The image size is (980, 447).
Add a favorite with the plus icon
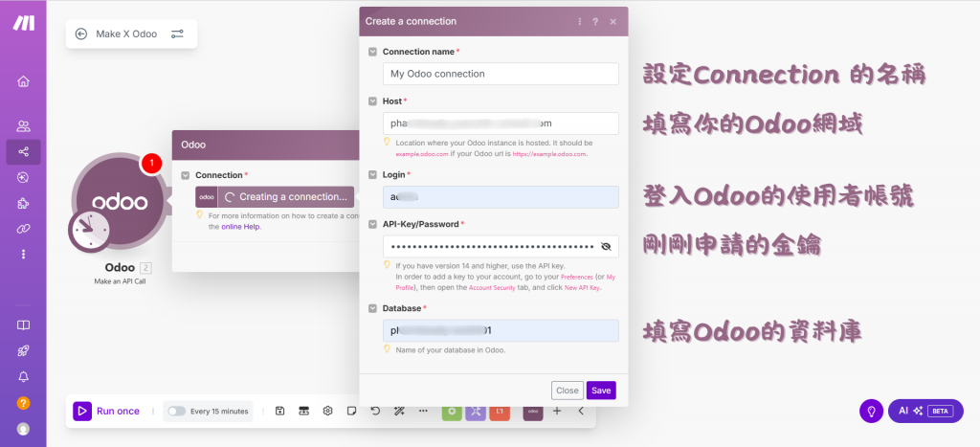coord(557,411)
